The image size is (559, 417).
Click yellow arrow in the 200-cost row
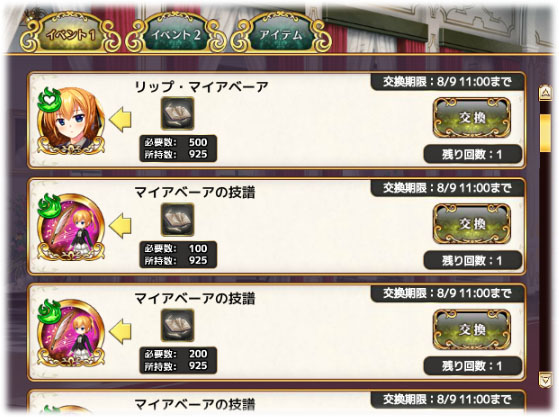tap(120, 331)
